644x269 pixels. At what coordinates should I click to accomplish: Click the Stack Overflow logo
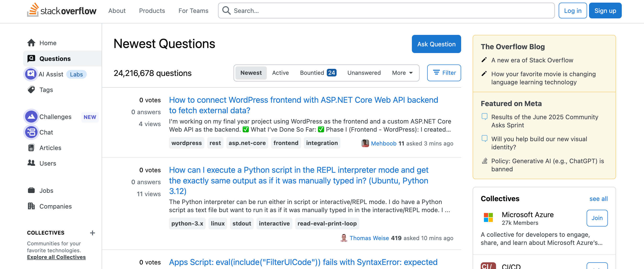point(61,11)
